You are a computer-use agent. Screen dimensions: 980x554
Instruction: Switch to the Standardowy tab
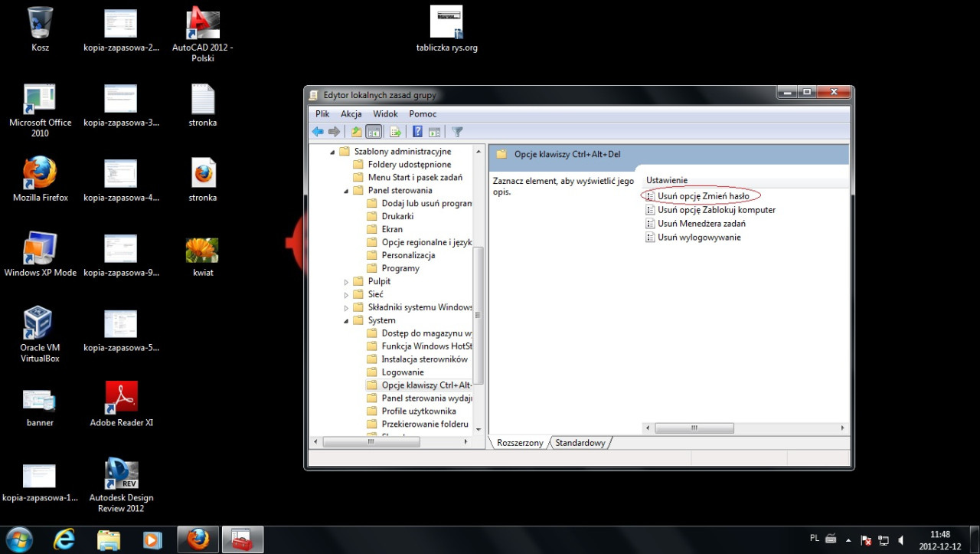pyautogui.click(x=580, y=443)
